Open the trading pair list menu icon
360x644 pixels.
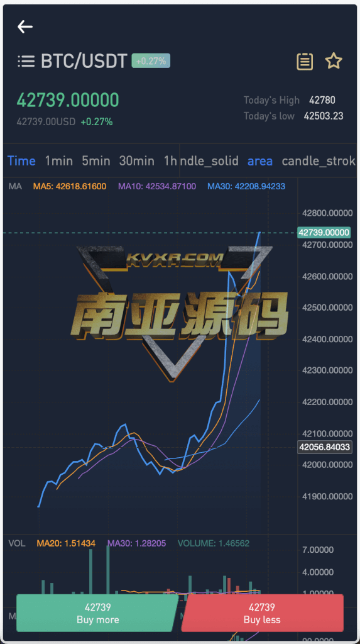pyautogui.click(x=26, y=62)
